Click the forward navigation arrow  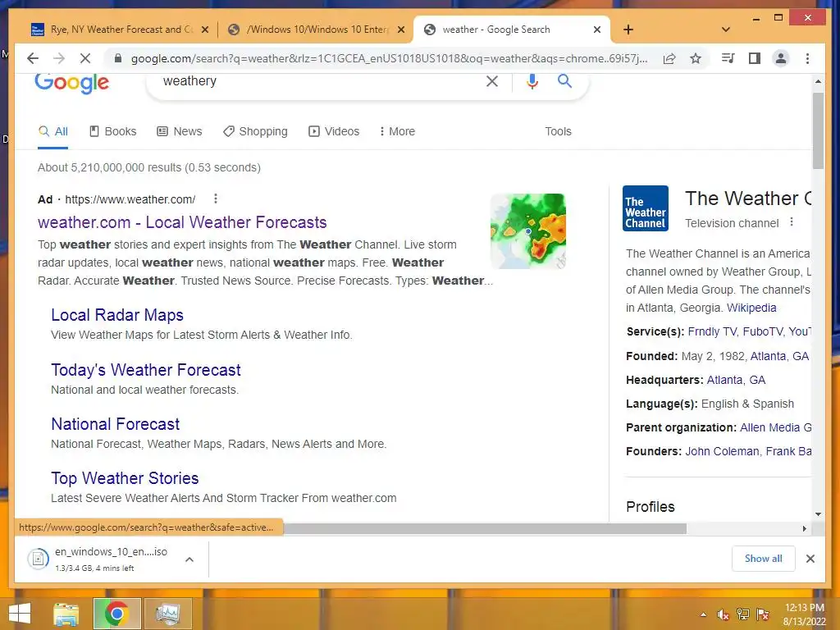(x=59, y=58)
